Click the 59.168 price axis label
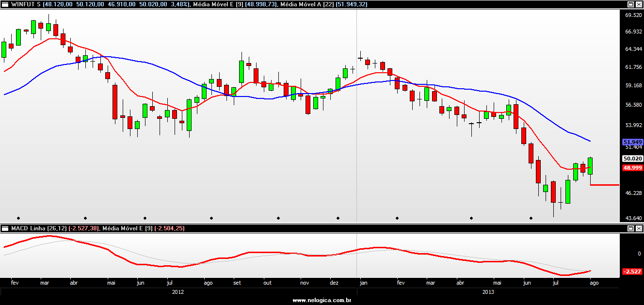The height and width of the screenshot is (305, 644). click(x=633, y=86)
